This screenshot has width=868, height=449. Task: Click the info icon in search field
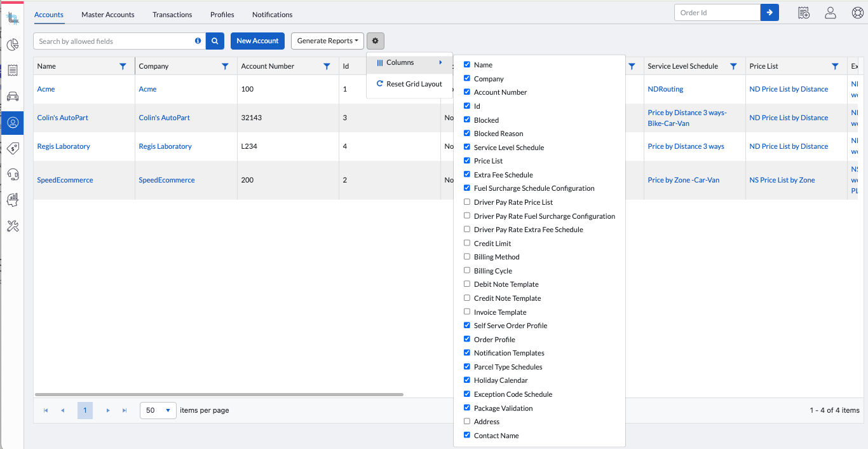point(198,41)
